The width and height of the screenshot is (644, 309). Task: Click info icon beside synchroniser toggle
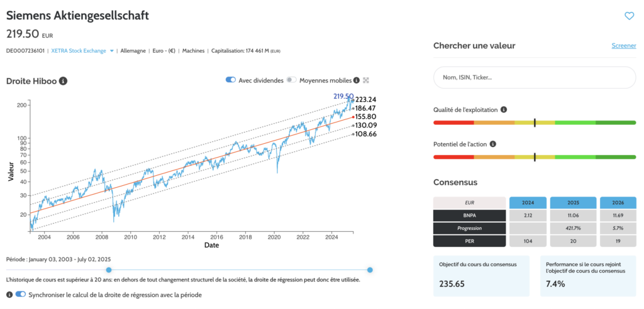[x=9, y=295]
